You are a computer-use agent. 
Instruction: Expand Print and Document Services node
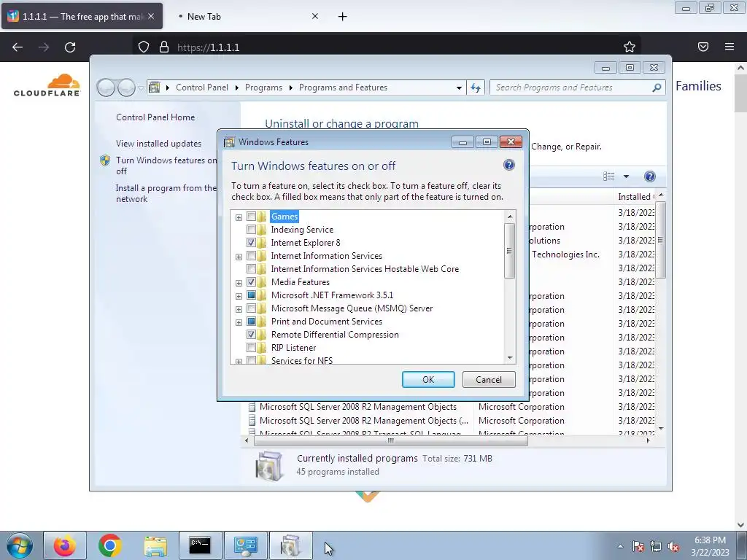(239, 322)
